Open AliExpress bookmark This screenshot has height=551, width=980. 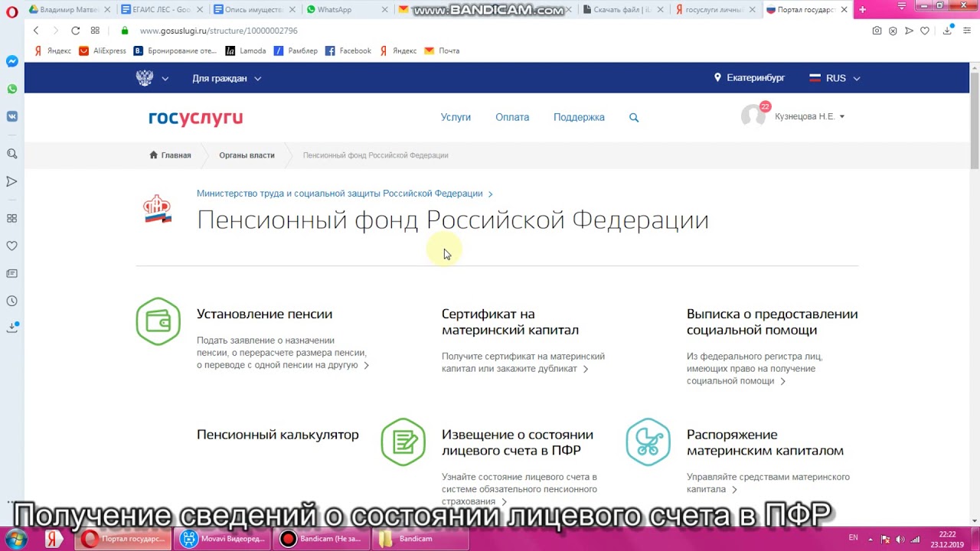point(103,51)
